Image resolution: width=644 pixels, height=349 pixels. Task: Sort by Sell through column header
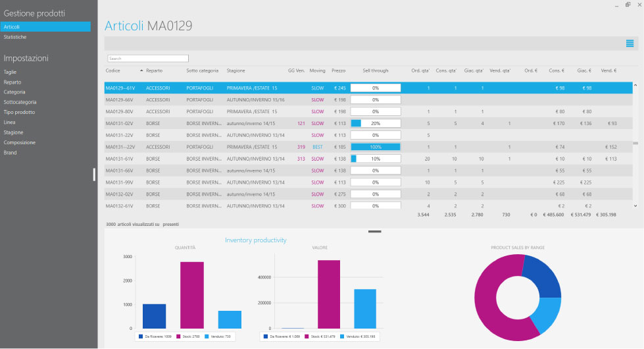point(376,70)
